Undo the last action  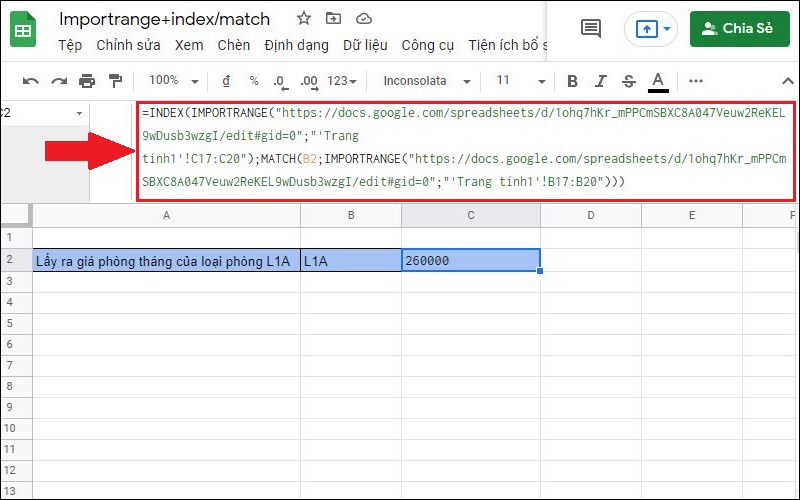pyautogui.click(x=31, y=81)
